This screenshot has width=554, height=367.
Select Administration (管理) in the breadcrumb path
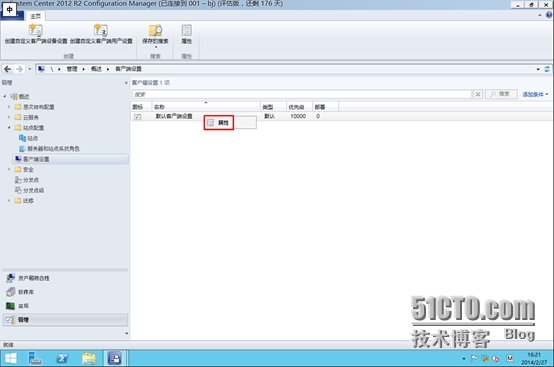(72, 69)
